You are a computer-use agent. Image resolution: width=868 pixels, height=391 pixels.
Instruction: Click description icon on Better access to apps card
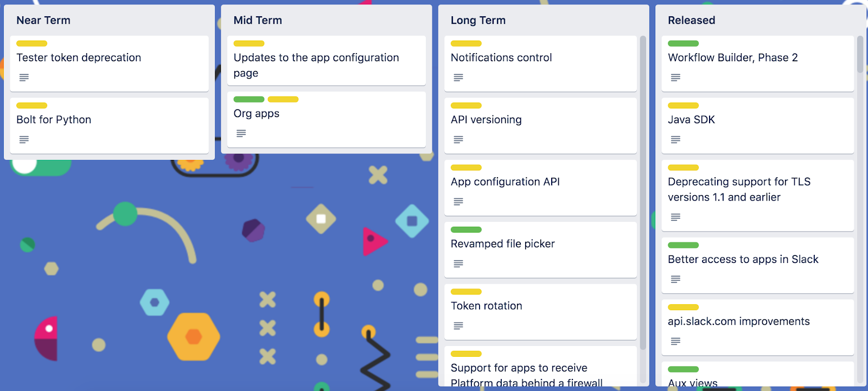point(675,279)
